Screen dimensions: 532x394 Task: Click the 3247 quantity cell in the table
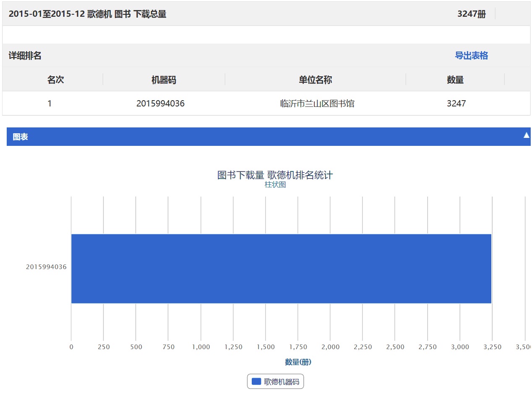tap(456, 104)
